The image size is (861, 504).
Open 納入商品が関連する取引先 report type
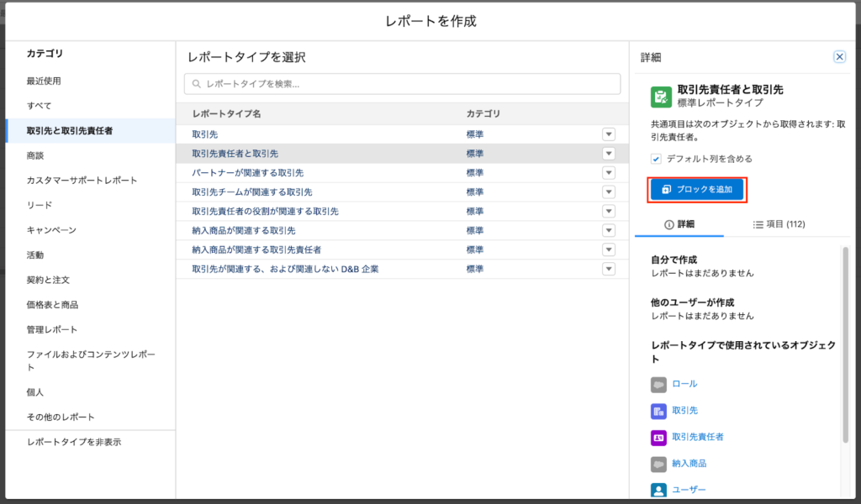coord(244,230)
